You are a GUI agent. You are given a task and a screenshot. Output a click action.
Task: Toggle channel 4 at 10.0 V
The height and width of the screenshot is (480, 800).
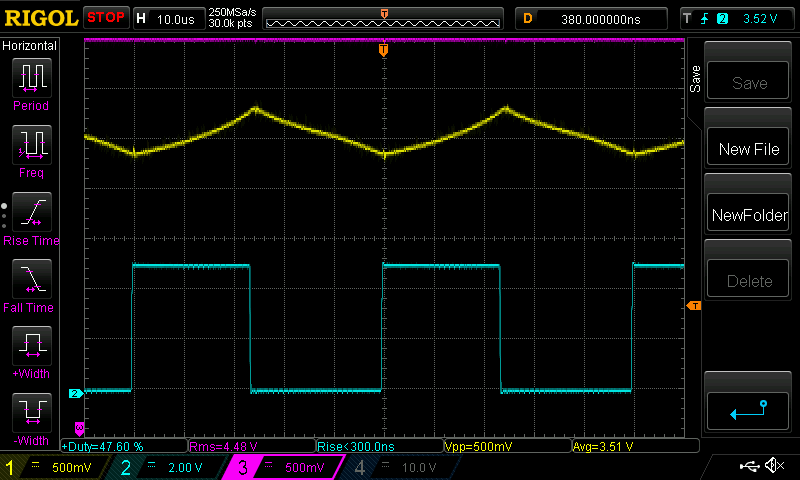click(x=395, y=467)
